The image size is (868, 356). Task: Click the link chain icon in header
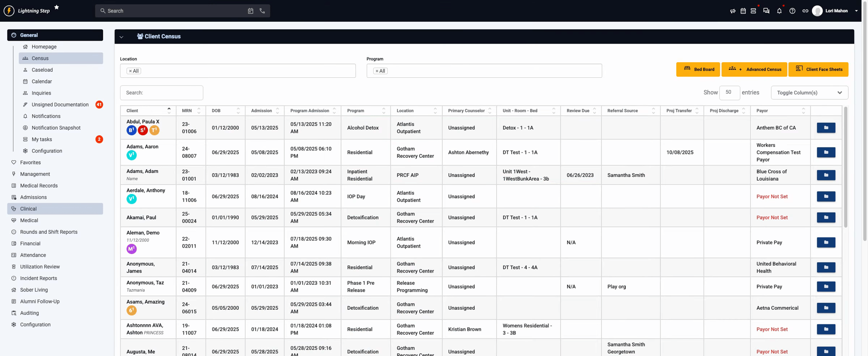(x=805, y=11)
